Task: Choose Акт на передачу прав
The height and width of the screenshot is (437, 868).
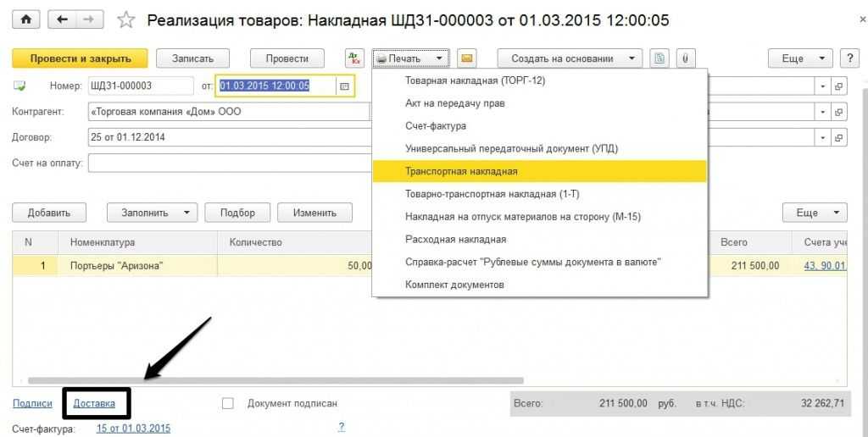Action: [540, 103]
